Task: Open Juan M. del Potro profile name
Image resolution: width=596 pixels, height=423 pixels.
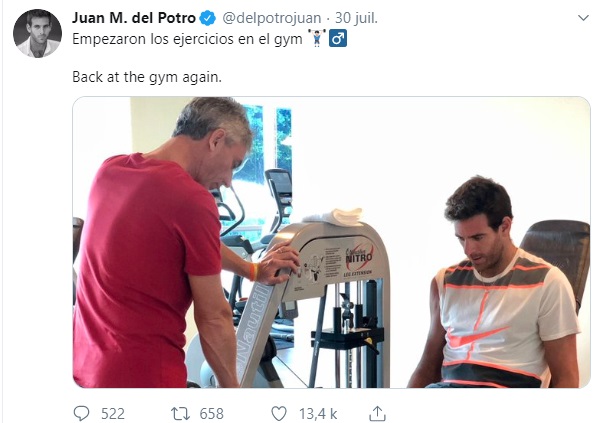Action: (x=134, y=18)
